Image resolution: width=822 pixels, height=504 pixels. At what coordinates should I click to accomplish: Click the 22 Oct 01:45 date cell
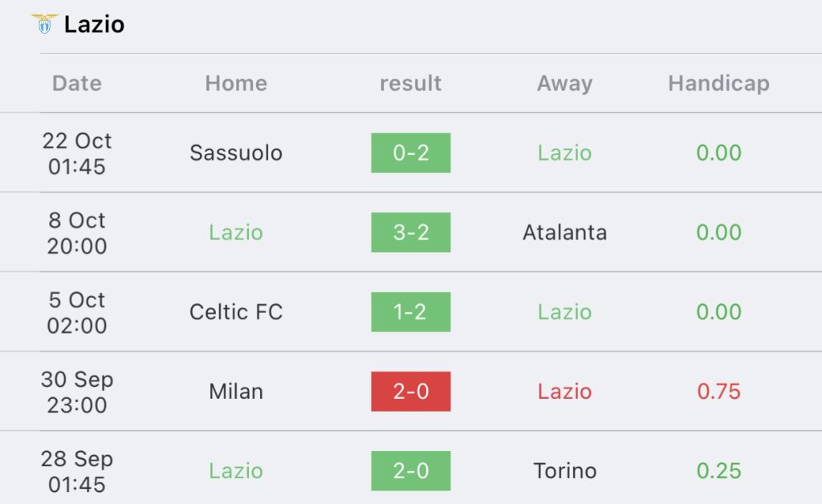77,153
